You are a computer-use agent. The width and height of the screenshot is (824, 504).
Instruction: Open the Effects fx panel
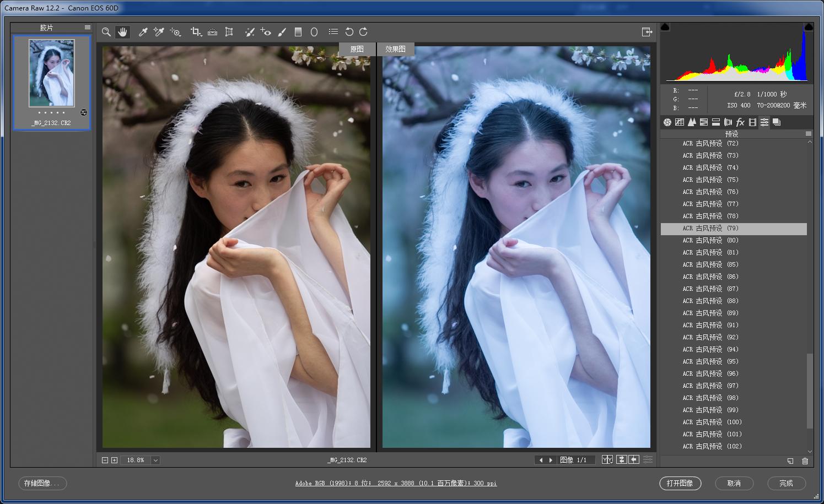[x=740, y=122]
